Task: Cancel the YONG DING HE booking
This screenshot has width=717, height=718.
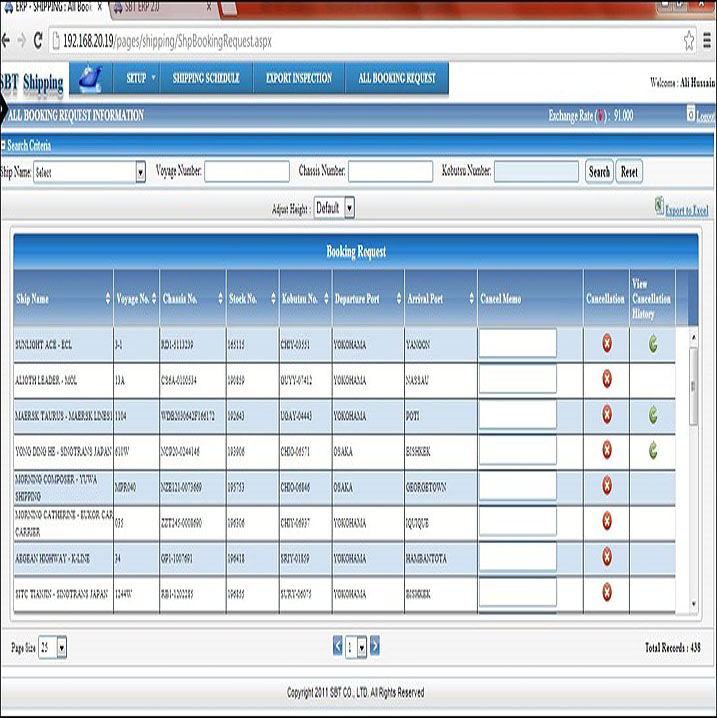Action: click(x=607, y=450)
